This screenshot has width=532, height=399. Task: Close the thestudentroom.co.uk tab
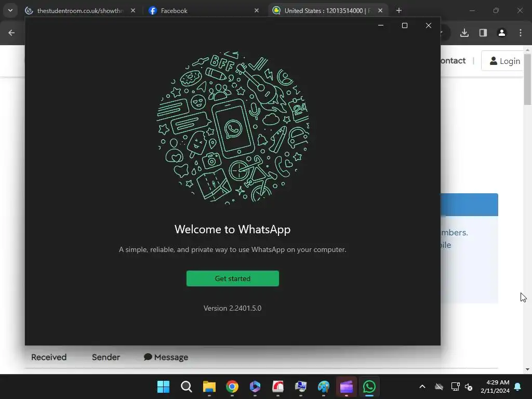coord(133,10)
